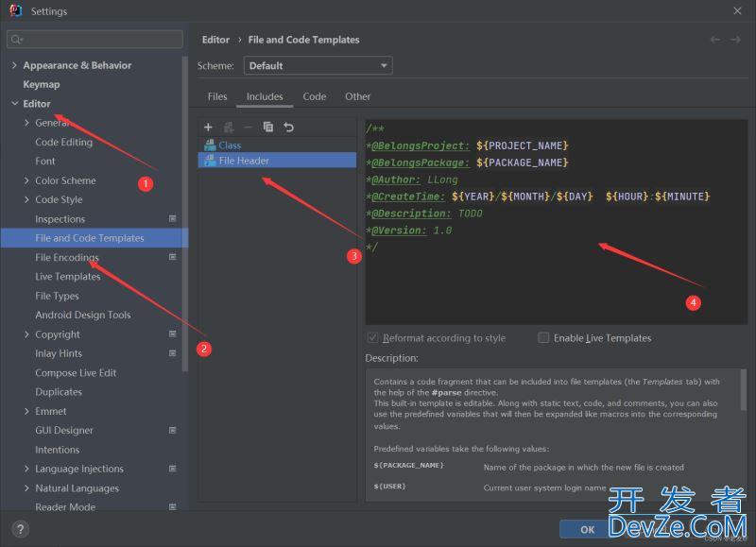Viewport: 756px width, 547px height.
Task: Expand the Emmet node
Action: click(x=26, y=411)
